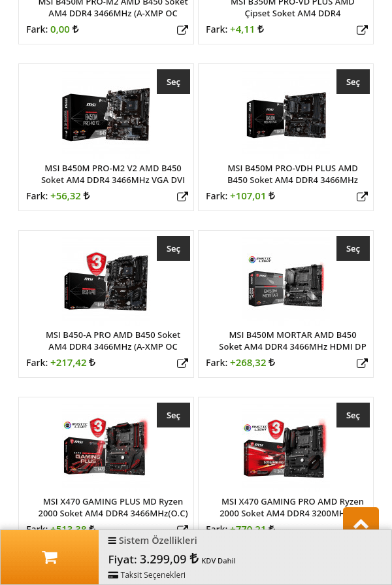Screen dimensions: 392x585
Task: Click the MSI B450M MORTAR product image
Action: 286,281
